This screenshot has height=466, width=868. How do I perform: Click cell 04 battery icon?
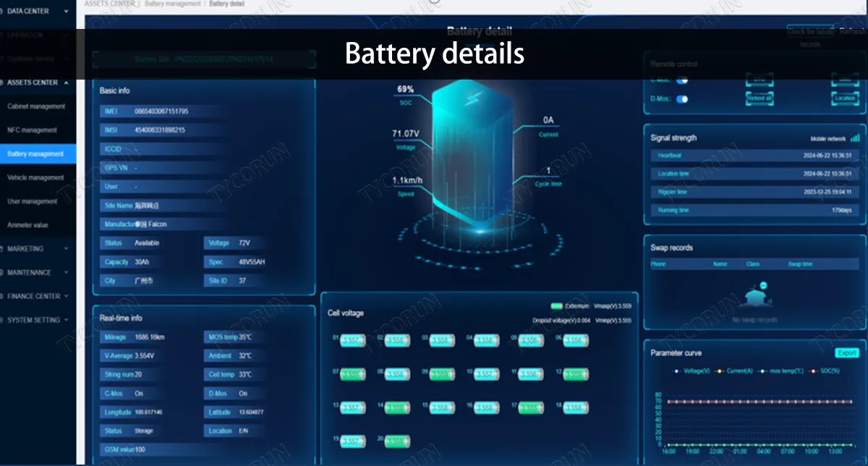point(487,339)
